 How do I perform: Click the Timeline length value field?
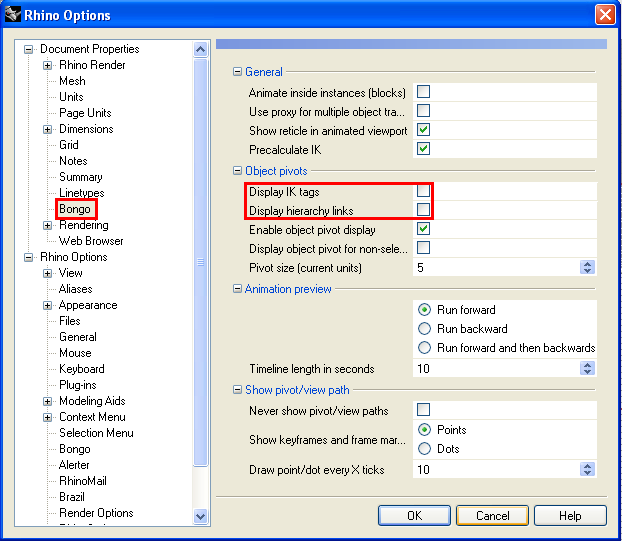click(x=496, y=369)
